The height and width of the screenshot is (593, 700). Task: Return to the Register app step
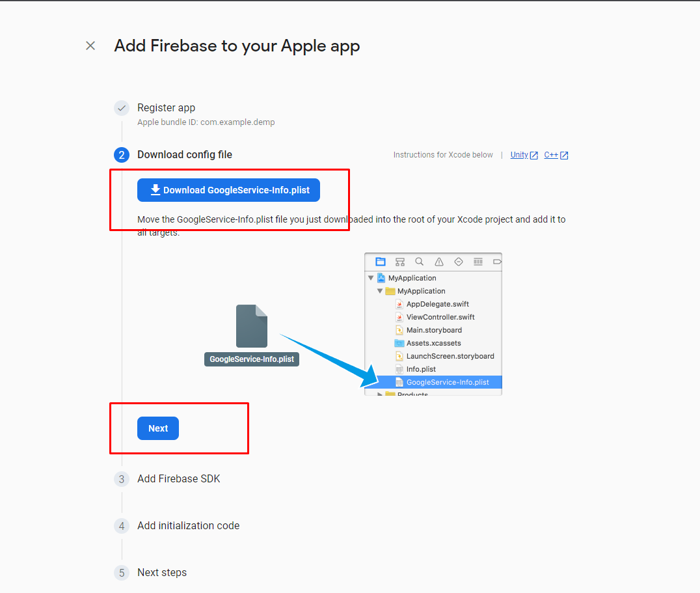[x=166, y=108]
